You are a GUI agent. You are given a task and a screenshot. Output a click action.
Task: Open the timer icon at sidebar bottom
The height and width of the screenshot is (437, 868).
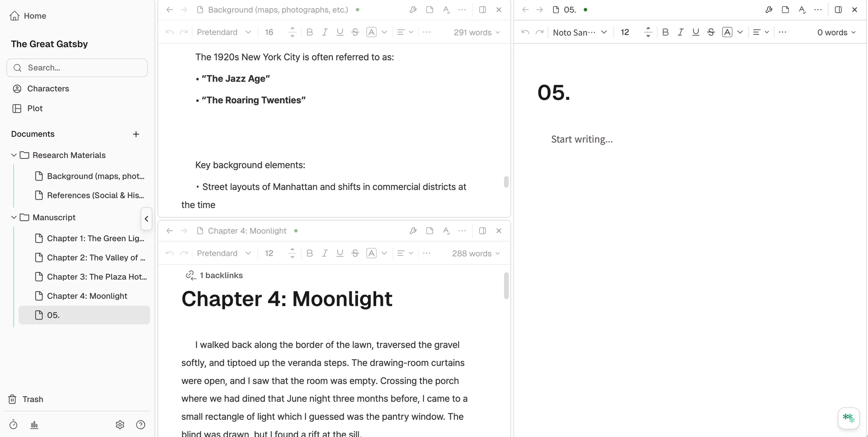[x=14, y=425]
